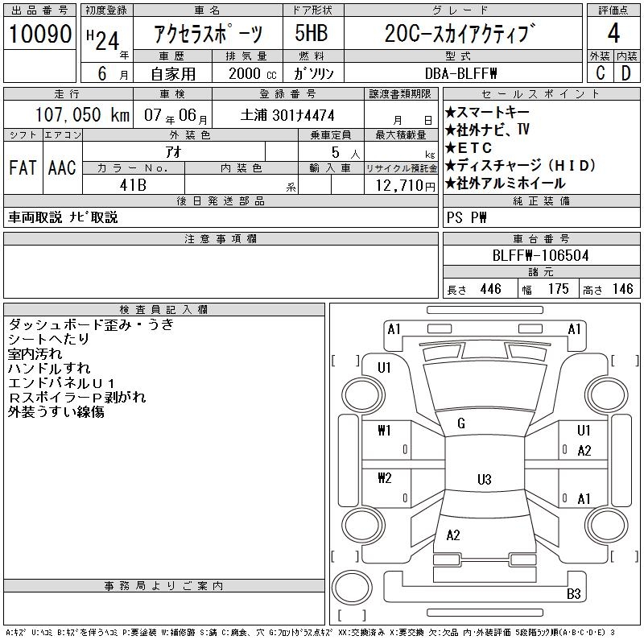Click the damage code legend line
The image size is (644, 644).
(x=311, y=633)
